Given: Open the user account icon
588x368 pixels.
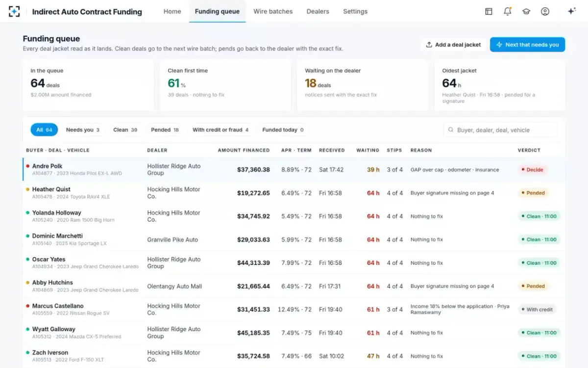Looking at the screenshot, I should [545, 11].
